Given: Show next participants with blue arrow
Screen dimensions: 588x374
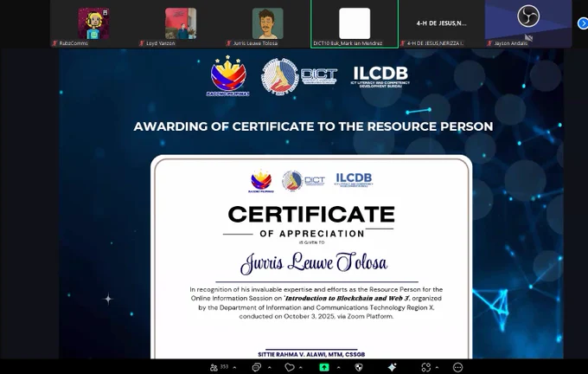Looking at the screenshot, I should (x=583, y=23).
